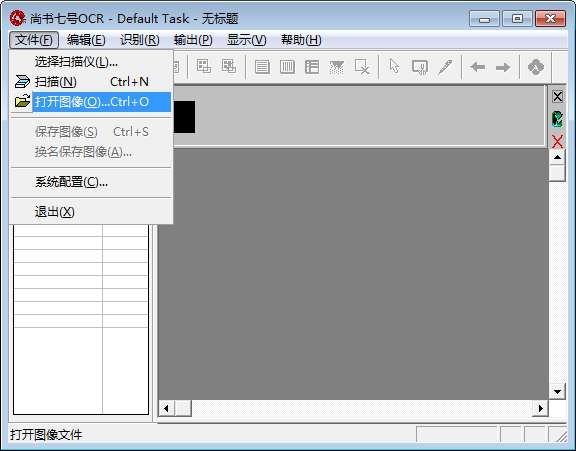
Task: Minimize the 尚书七号OCR window
Action: click(x=484, y=19)
